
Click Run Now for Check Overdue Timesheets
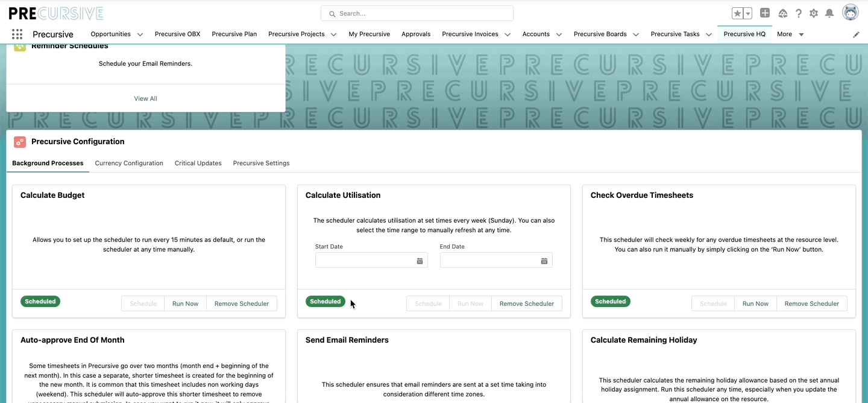click(x=755, y=303)
